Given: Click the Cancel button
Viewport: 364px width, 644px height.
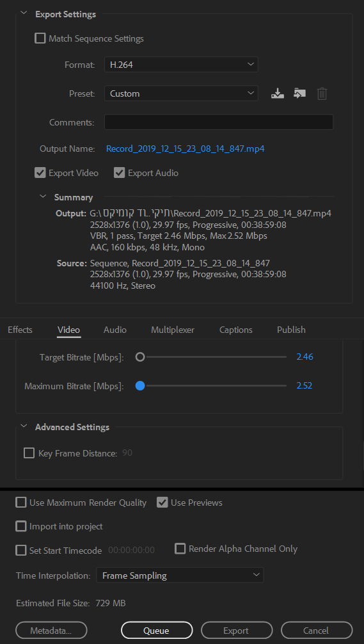Looking at the screenshot, I should pos(317,631).
